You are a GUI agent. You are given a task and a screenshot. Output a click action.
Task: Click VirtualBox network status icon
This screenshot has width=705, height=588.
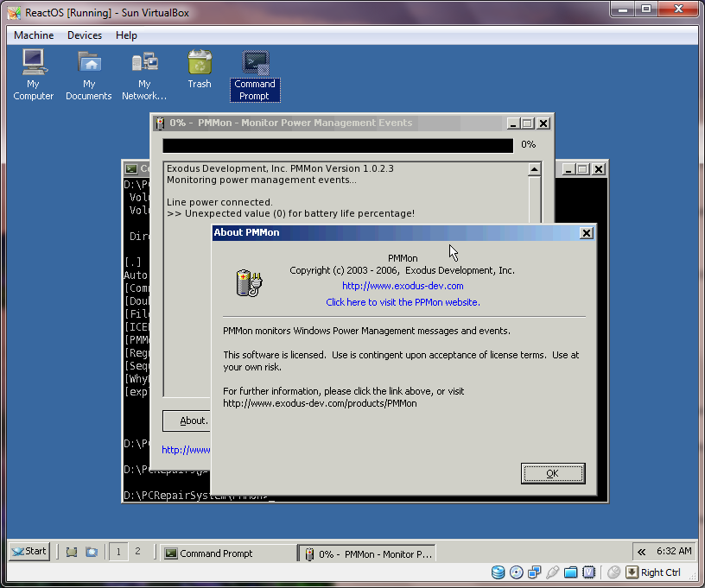pos(535,572)
